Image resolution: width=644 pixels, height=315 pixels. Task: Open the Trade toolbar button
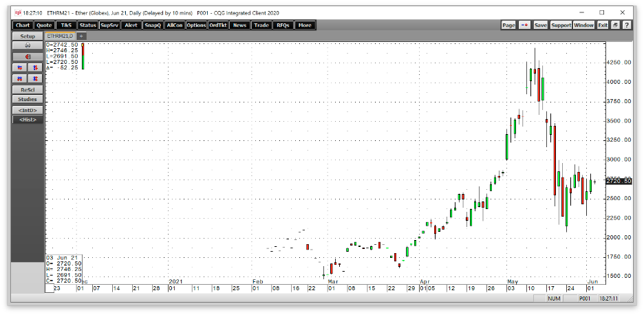click(261, 25)
